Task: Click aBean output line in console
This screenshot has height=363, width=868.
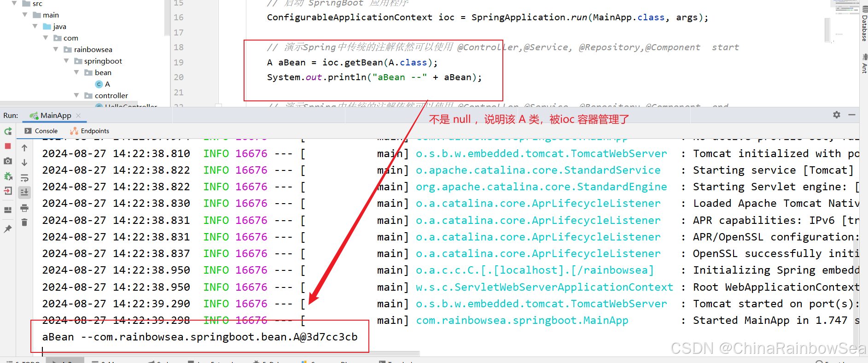Action: point(200,337)
